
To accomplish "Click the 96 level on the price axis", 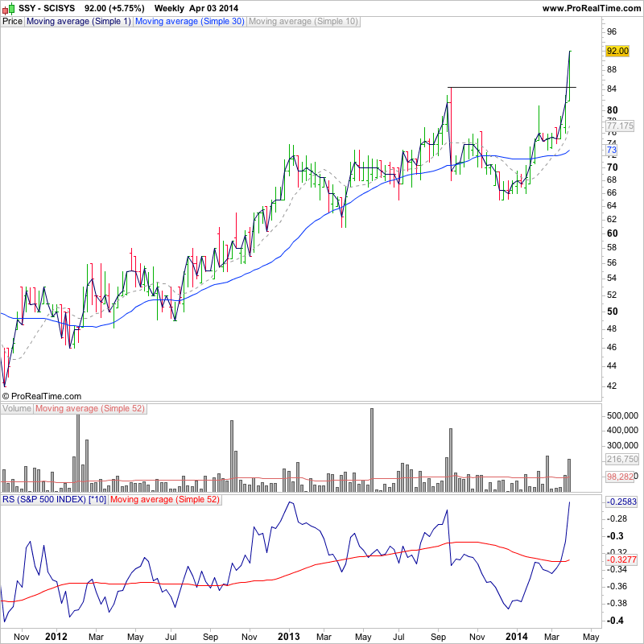I will tap(612, 31).
